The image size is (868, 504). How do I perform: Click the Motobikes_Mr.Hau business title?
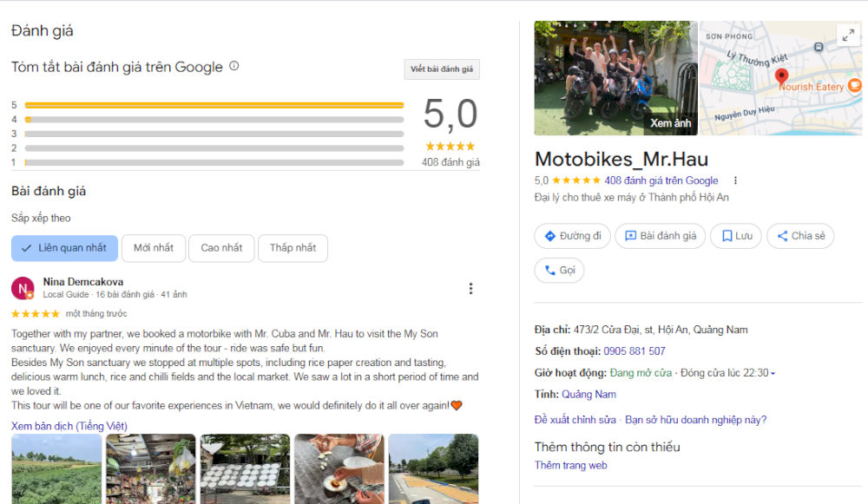point(621,160)
